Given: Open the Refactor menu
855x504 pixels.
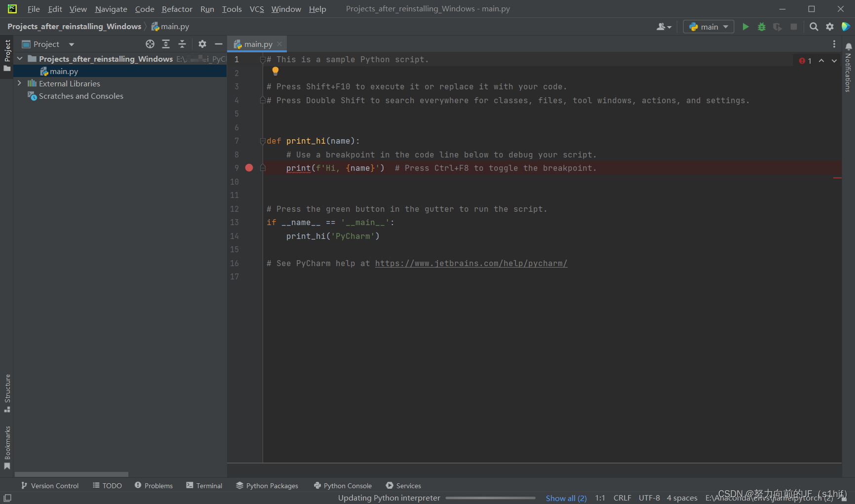Looking at the screenshot, I should pos(177,9).
